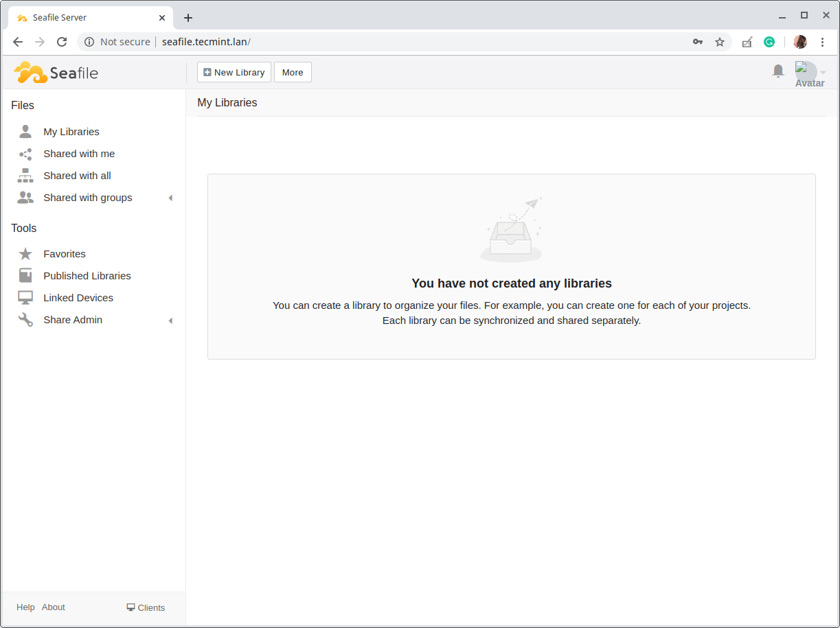Open My Libraries in sidebar

(71, 132)
